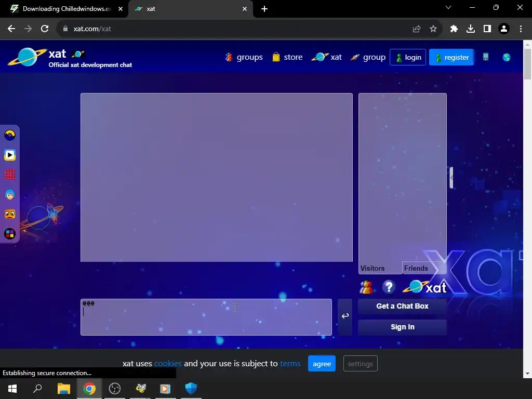532x399 pixels.
Task: Close the xat browser tab
Action: pyautogui.click(x=245, y=9)
